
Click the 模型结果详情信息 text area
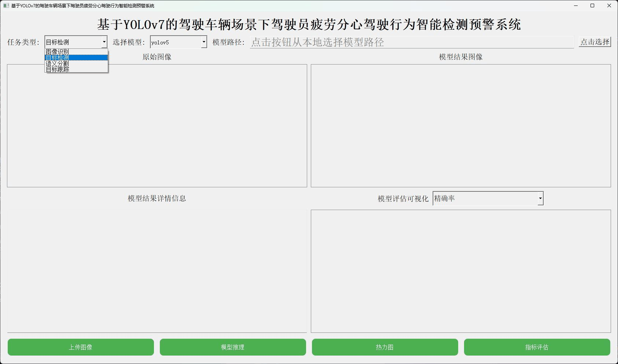[x=157, y=271]
